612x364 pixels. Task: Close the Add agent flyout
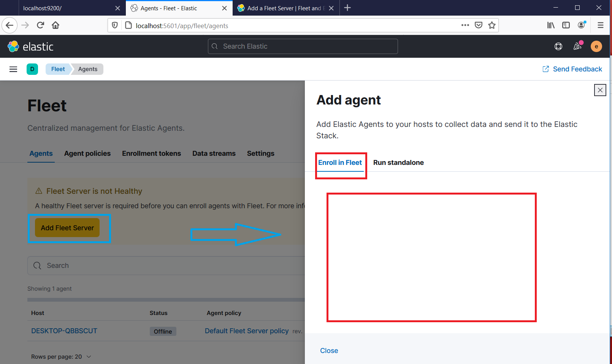click(x=600, y=90)
